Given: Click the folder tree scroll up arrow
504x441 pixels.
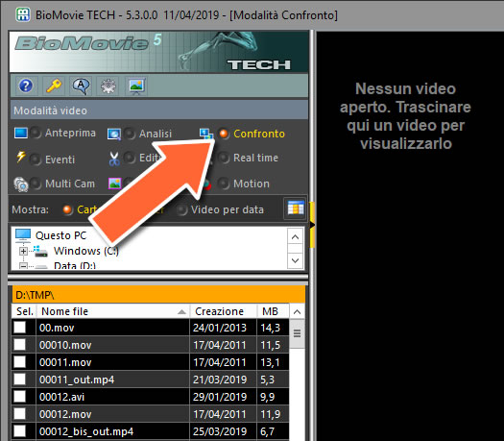Looking at the screenshot, I should click(295, 236).
